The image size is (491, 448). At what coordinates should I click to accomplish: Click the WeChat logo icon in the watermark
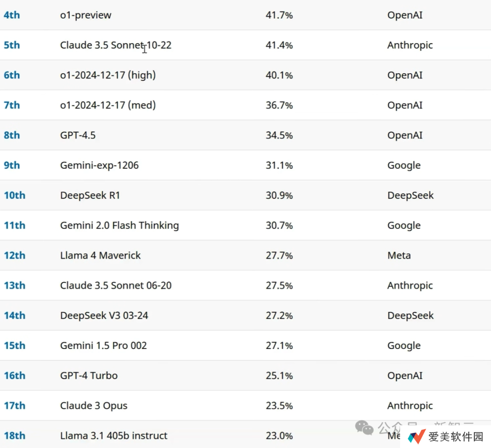click(365, 428)
